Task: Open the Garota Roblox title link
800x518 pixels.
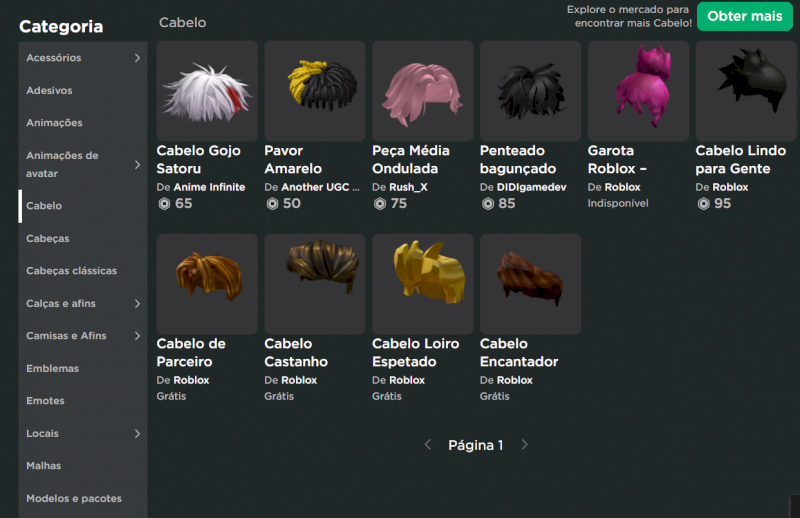Action: pyautogui.click(x=617, y=159)
